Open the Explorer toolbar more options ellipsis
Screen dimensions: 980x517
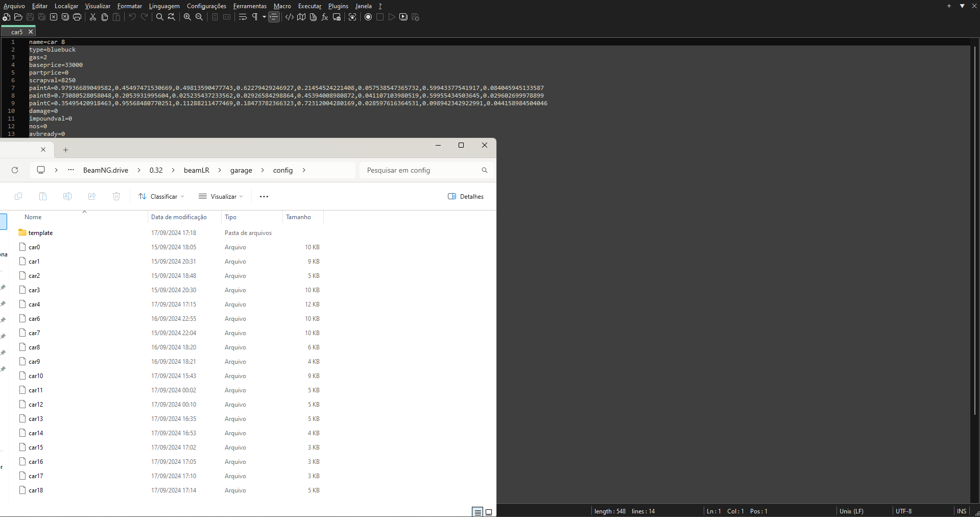[x=264, y=196]
